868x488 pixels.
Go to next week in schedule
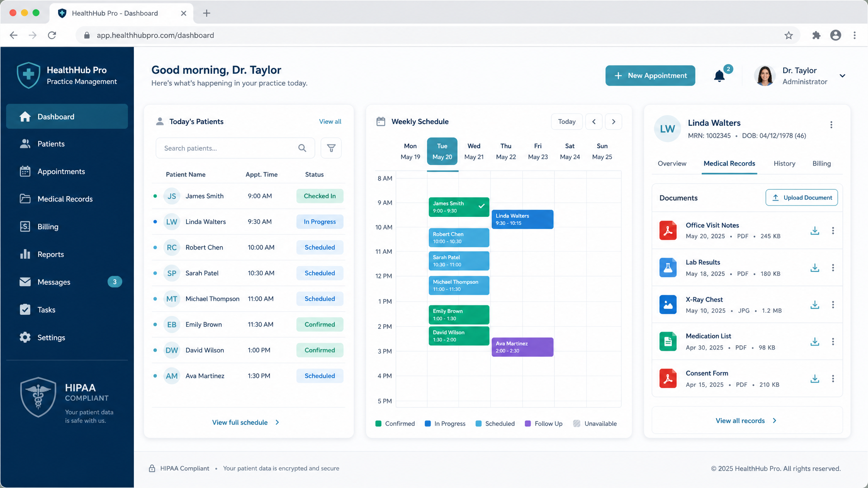tap(613, 122)
